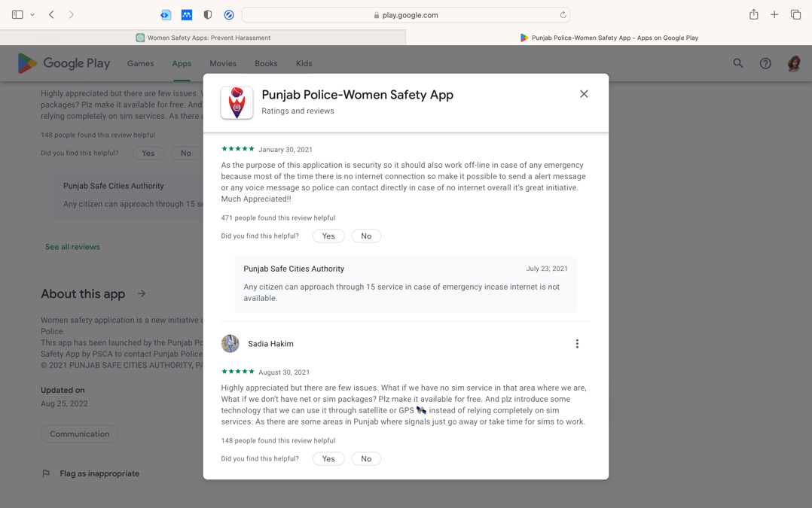Show the Safari tab overview
The height and width of the screenshot is (508, 812).
(795, 15)
